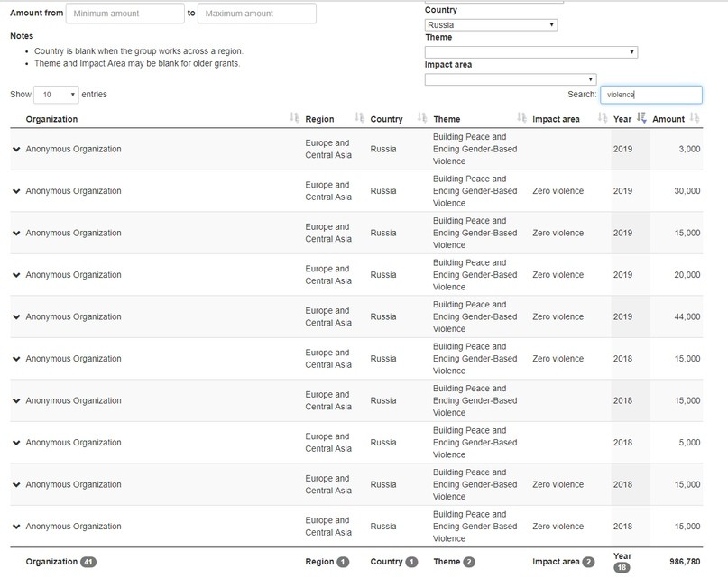Screen dimensions: 728x587
Task: Open the show entries count dropdown
Action: point(56,95)
